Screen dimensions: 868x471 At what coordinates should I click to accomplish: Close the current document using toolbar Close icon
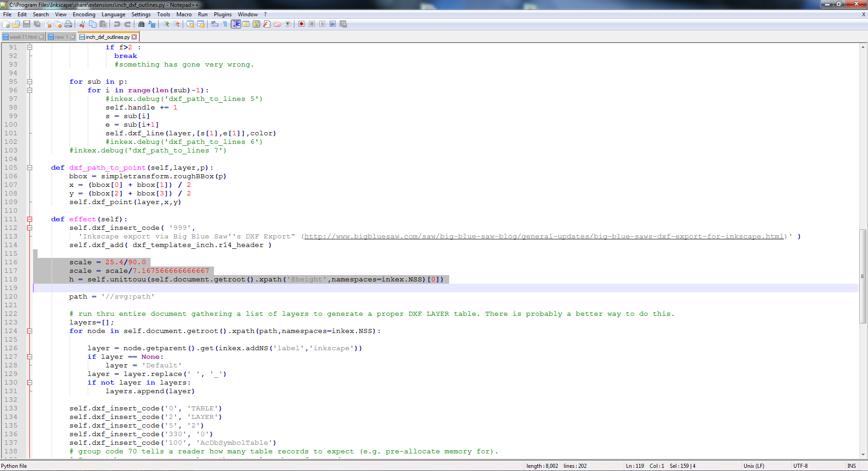[x=47, y=24]
